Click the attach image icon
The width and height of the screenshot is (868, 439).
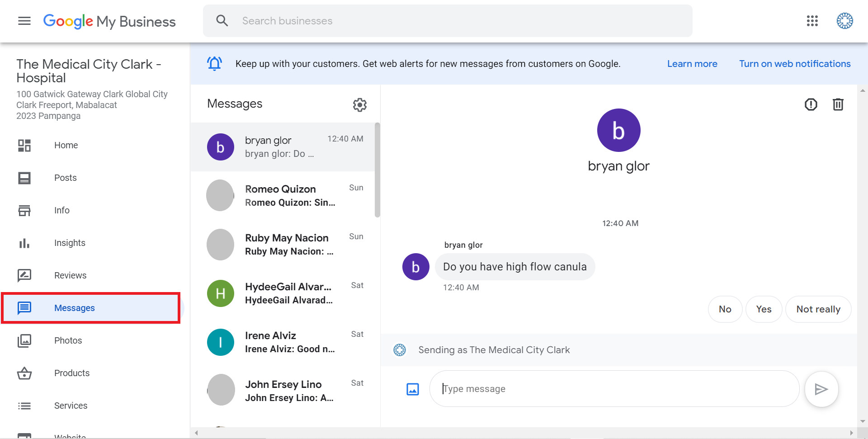coord(412,389)
